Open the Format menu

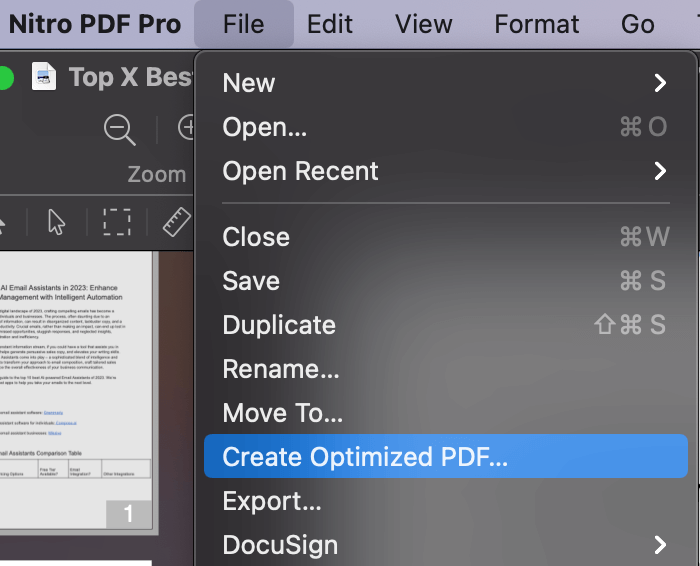coord(537,24)
